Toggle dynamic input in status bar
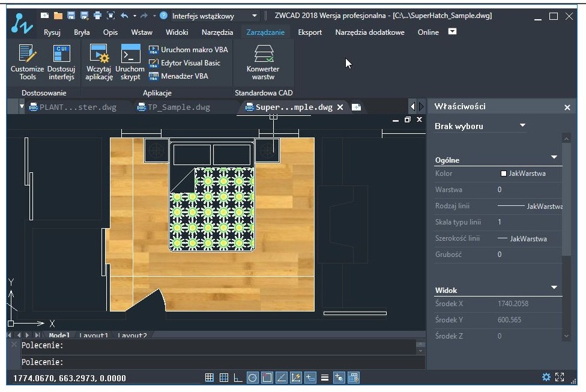 pyautogui.click(x=310, y=378)
